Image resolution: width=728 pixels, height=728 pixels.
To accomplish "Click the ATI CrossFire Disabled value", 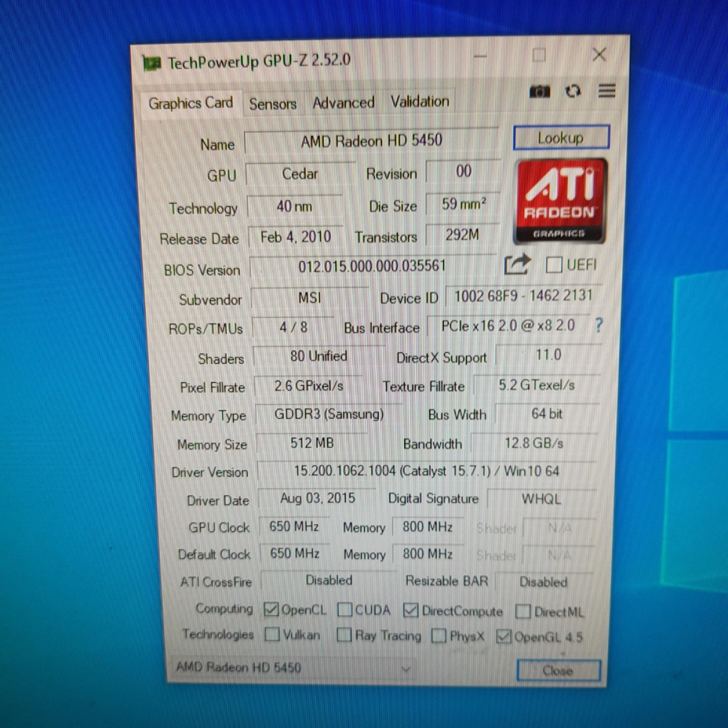I will pos(329,581).
